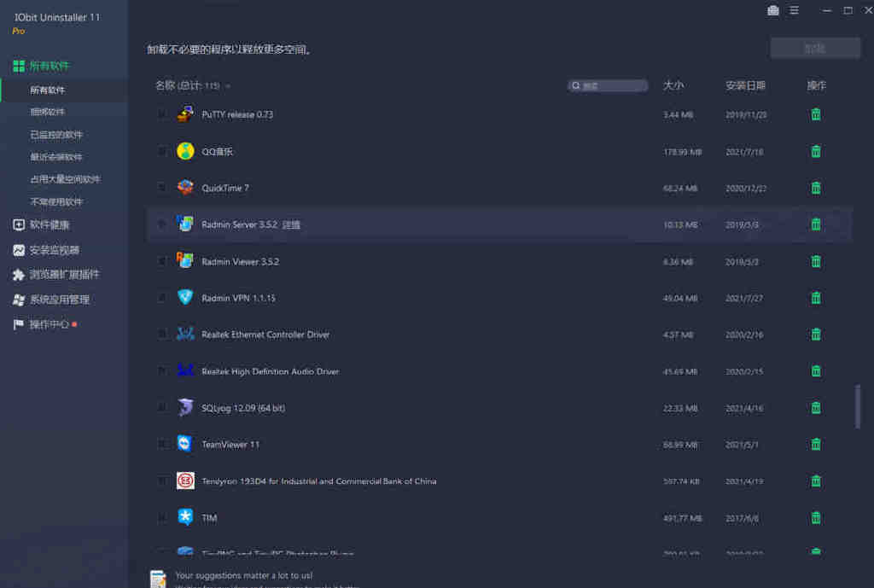874x588 pixels.
Task: Check the Realtek Ethernet Controller Driver checkbox
Action: [161, 334]
